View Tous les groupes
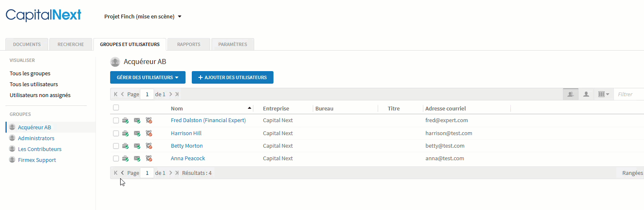The image size is (644, 210). [x=30, y=73]
